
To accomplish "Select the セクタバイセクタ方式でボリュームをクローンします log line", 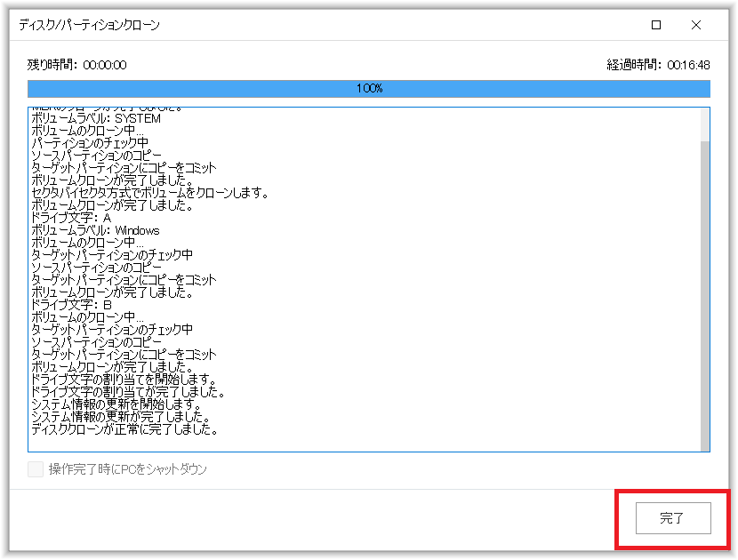I will point(149,193).
